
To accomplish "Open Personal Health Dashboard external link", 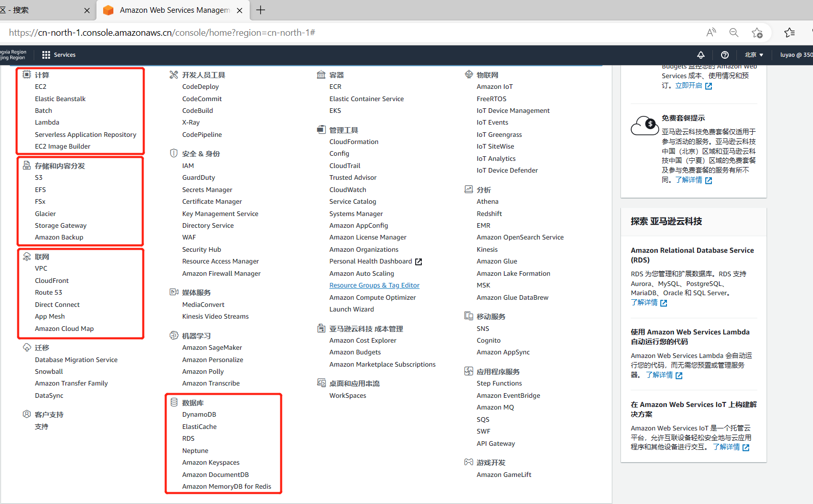I will coord(375,261).
